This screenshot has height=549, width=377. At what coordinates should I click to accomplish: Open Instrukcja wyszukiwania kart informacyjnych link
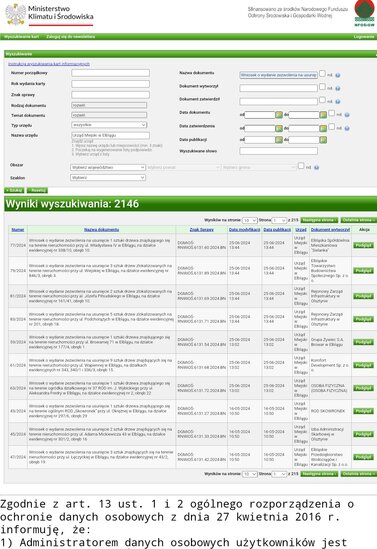(x=49, y=64)
